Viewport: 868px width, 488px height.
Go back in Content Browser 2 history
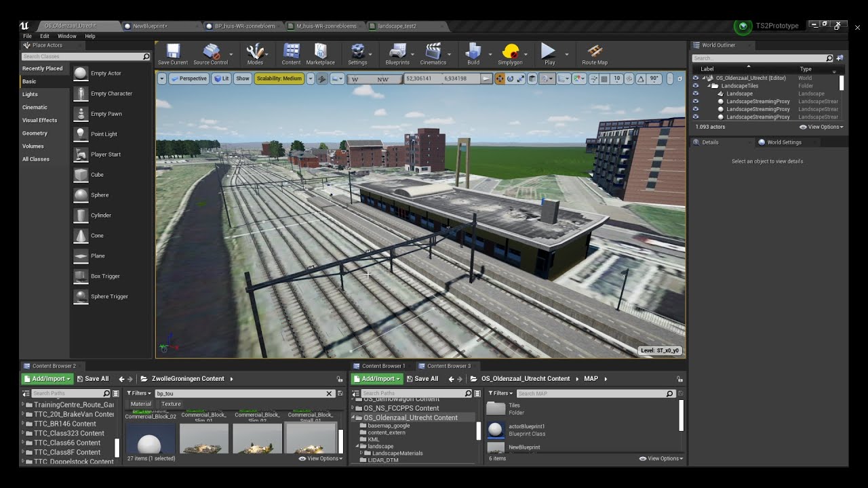tap(121, 379)
